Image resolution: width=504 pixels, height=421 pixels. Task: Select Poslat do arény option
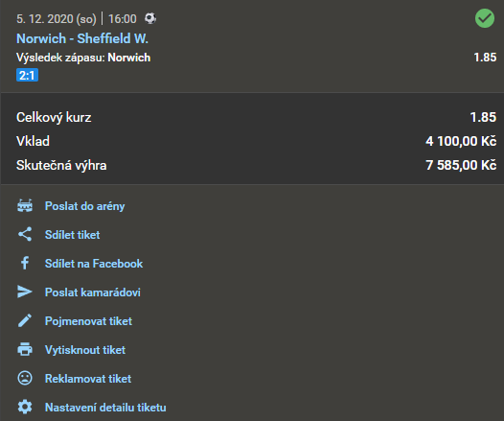[x=85, y=206]
